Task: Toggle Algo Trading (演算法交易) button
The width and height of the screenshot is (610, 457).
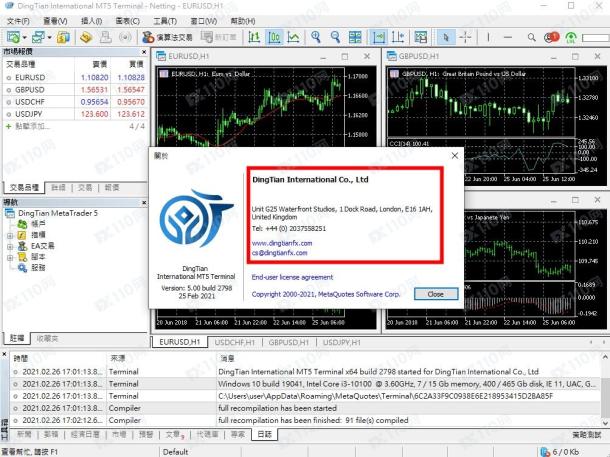Action: click(x=167, y=37)
